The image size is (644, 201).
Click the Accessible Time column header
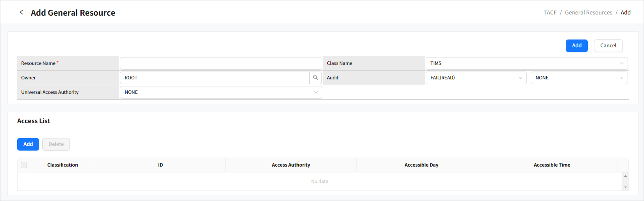[x=552, y=165]
